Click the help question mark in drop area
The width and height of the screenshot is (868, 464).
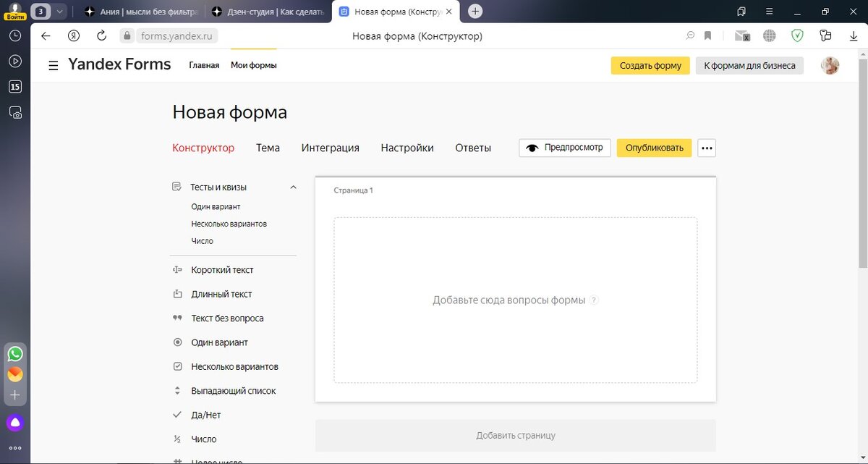594,300
